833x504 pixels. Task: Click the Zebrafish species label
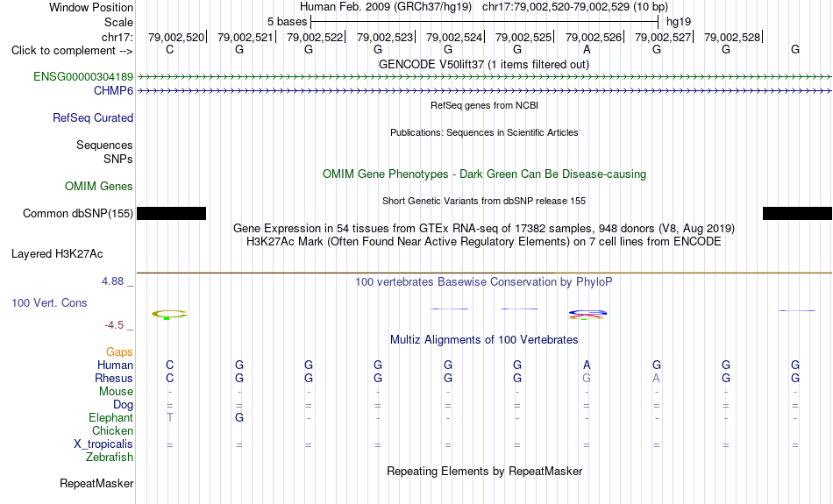[110, 458]
